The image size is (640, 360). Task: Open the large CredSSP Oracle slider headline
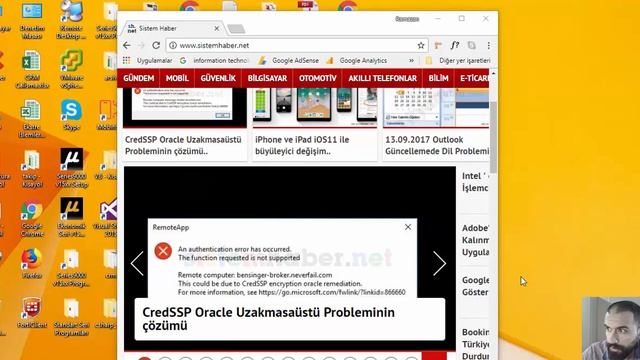click(269, 319)
